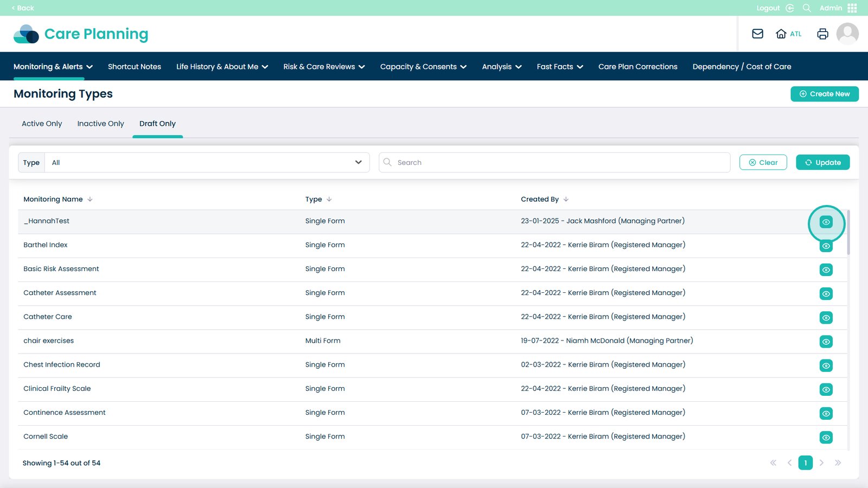
Task: Open the mail envelope icon
Action: [x=757, y=34]
